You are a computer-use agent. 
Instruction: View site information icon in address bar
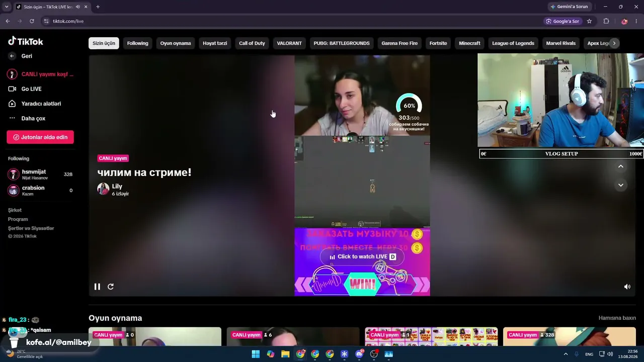pos(46,21)
